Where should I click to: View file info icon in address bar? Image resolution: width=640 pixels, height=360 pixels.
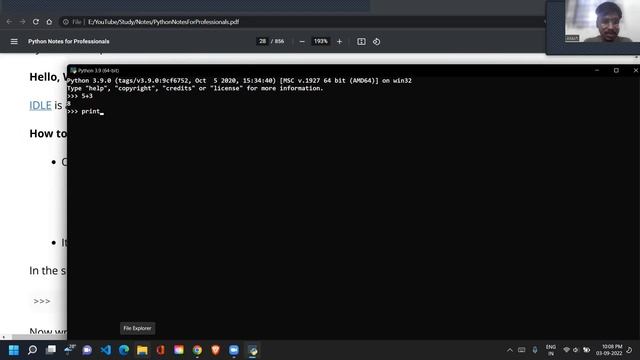(66, 22)
